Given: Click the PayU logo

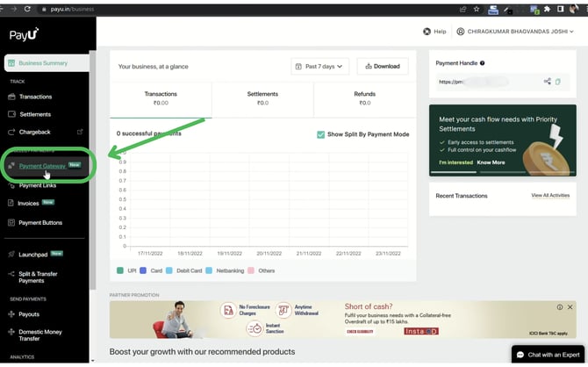Looking at the screenshot, I should [x=22, y=36].
